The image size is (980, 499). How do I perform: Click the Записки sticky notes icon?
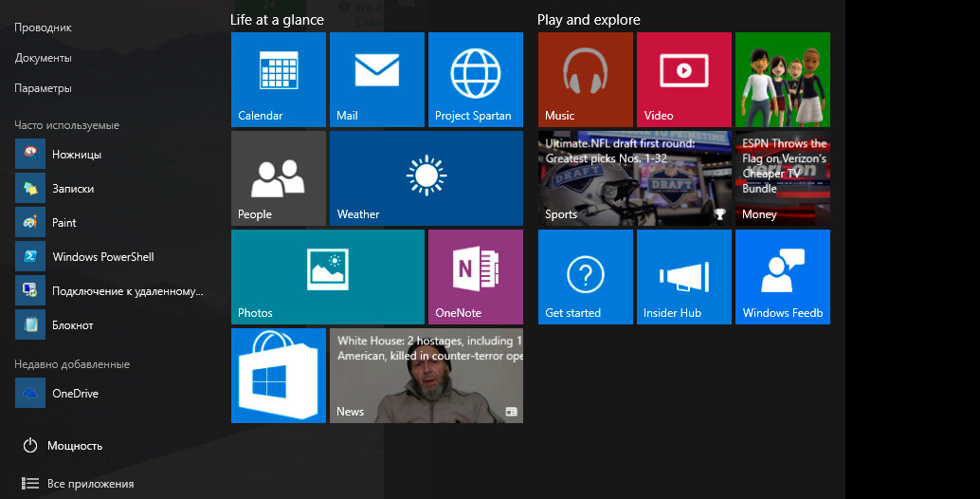coord(30,188)
